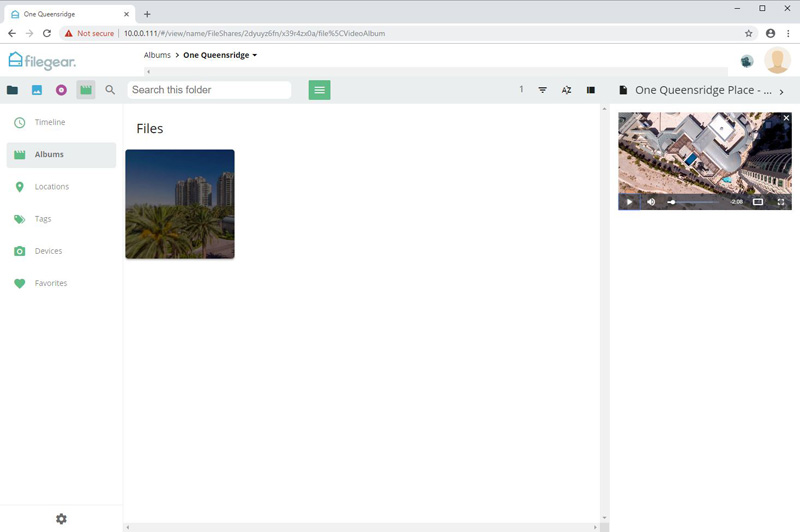Open the user avatar profile

pos(777,60)
